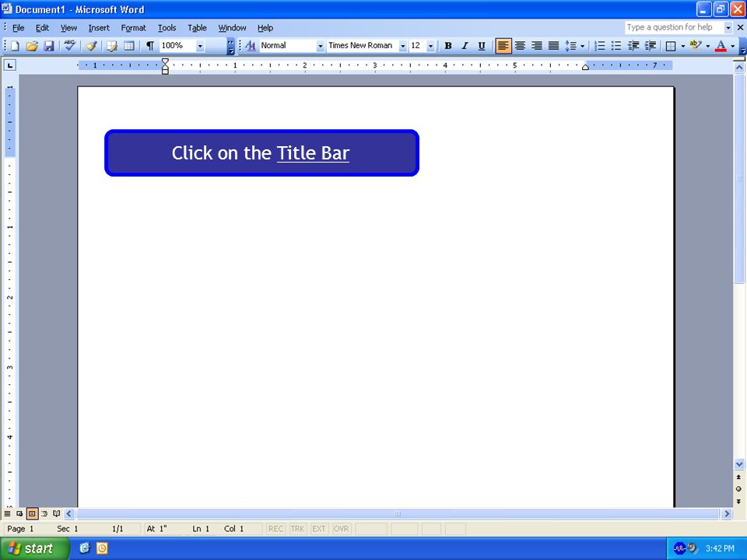Viewport: 747px width, 560px height.
Task: Select Align Left
Action: pyautogui.click(x=503, y=46)
